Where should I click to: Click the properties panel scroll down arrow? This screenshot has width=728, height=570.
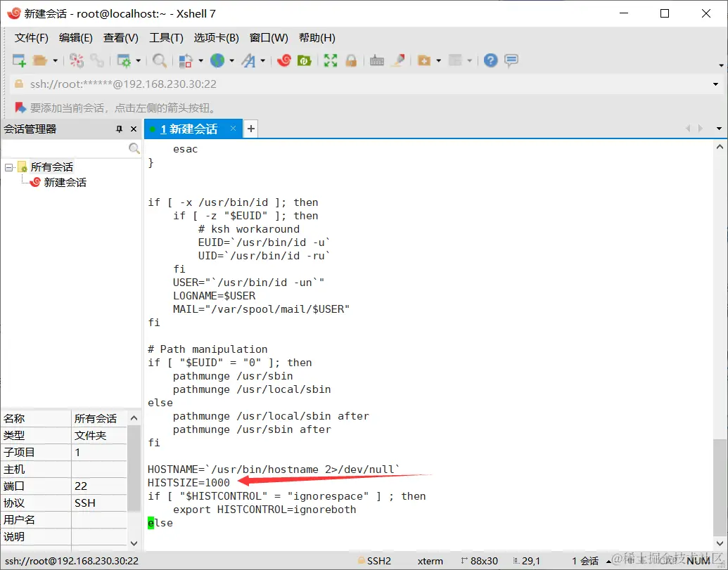click(134, 543)
